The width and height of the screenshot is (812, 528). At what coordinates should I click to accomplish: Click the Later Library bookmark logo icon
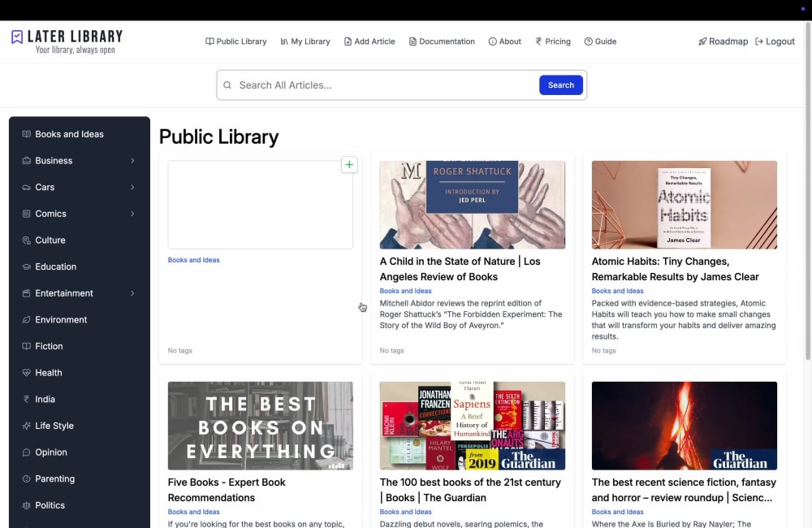click(17, 37)
